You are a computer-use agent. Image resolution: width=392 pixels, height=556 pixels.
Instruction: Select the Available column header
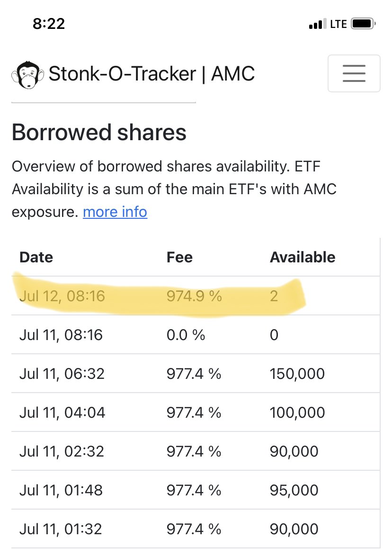coord(303,257)
